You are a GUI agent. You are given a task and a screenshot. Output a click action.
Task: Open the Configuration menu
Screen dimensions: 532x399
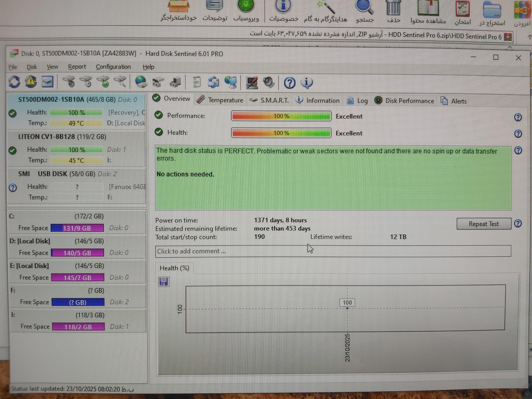pos(113,67)
